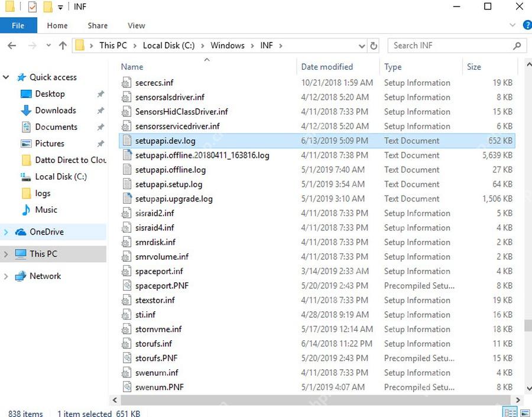Click the pin icon next to Pictures
Image resolution: width=532 pixels, height=417 pixels.
pos(100,144)
